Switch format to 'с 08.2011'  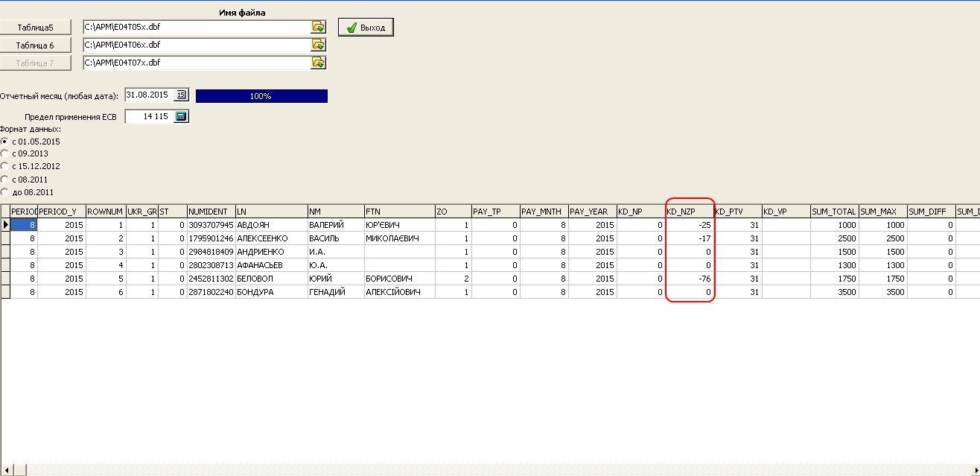pos(4,180)
